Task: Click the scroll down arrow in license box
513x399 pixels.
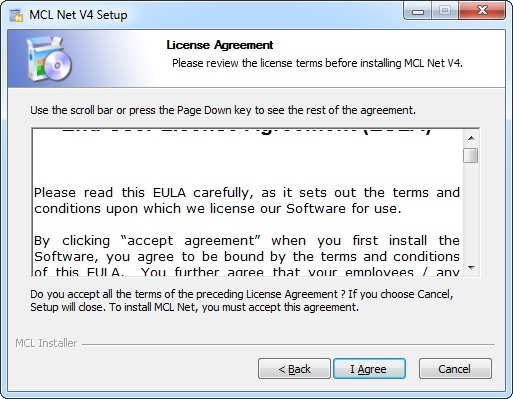Action: (471, 268)
